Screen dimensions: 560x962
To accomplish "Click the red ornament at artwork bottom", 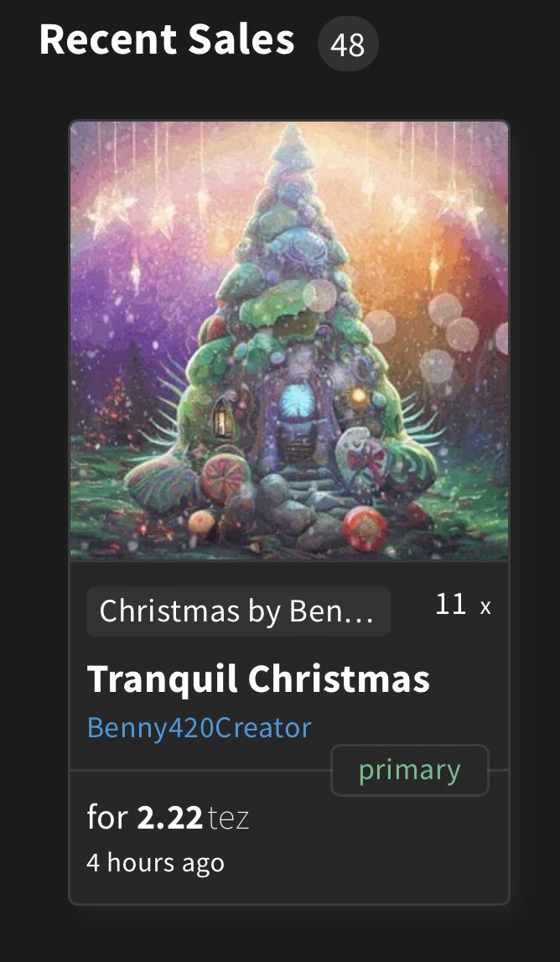I will [366, 528].
